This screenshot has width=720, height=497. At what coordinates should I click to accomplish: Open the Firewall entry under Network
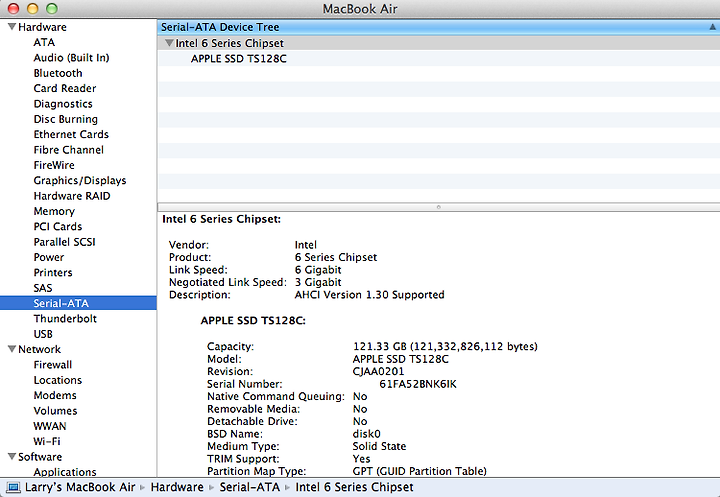53,365
